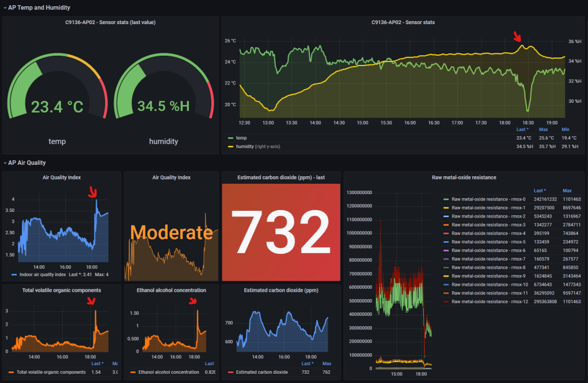Screen dimensions: 588x383
Task: Sort the Sensor stats legend by Min column
Action: pyautogui.click(x=565, y=129)
